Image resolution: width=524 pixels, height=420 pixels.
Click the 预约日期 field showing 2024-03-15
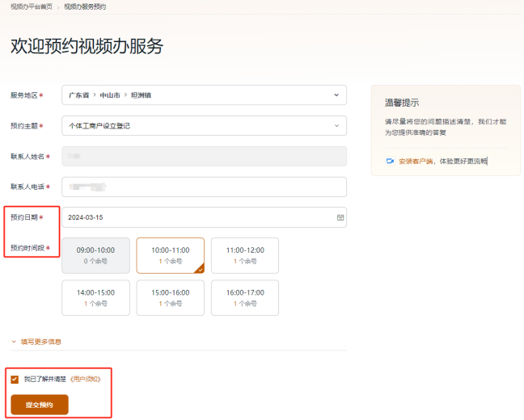[205, 217]
